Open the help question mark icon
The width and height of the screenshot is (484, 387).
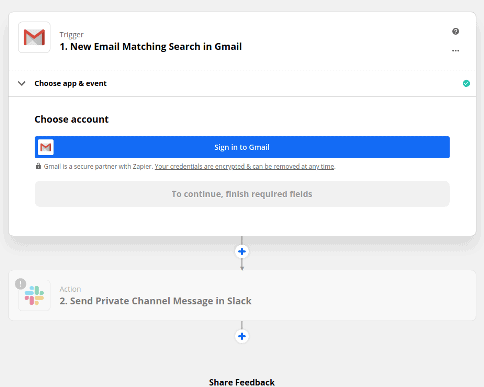click(x=455, y=31)
